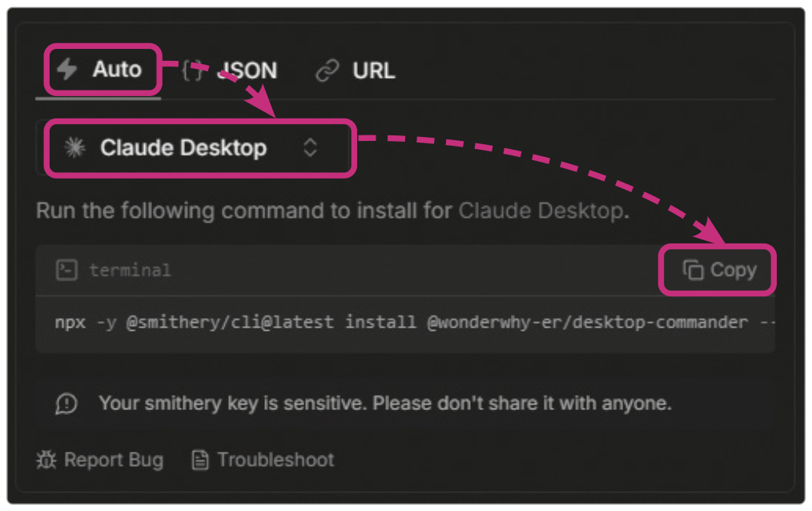Click the smithery key sensitive warning message

(384, 404)
